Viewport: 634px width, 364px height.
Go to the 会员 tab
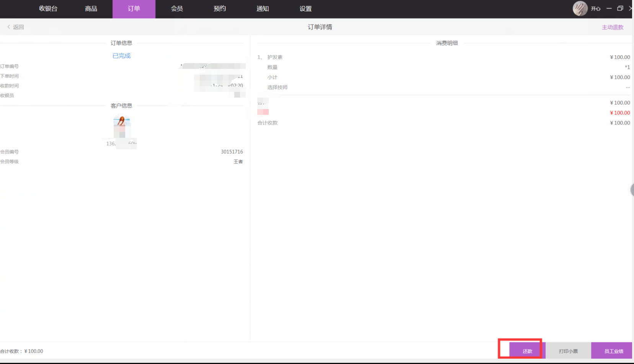coord(177,9)
